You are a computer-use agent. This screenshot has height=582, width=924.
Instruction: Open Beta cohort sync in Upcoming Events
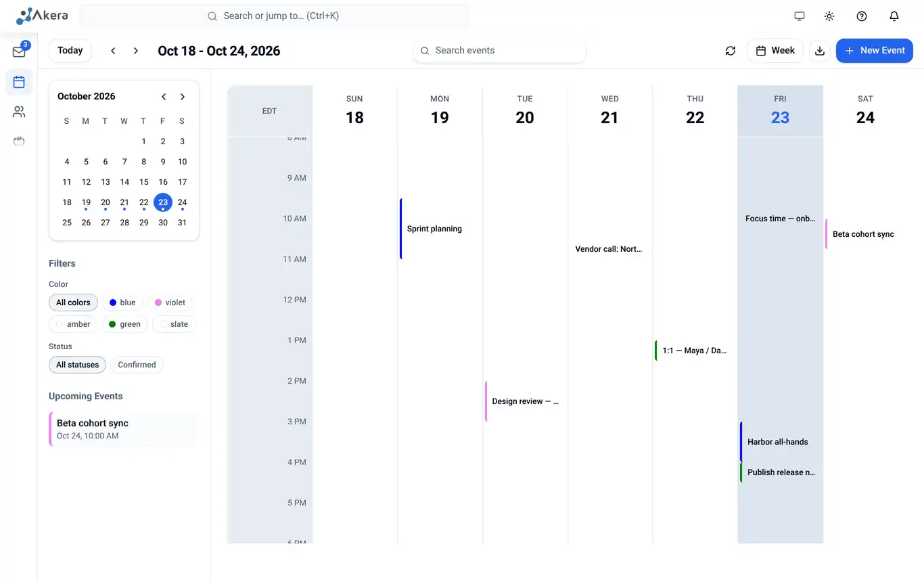122,429
